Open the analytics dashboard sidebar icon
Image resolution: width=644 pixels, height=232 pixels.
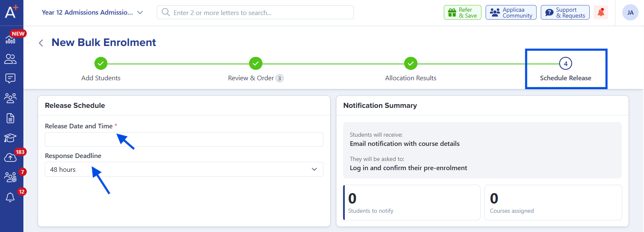click(x=10, y=40)
